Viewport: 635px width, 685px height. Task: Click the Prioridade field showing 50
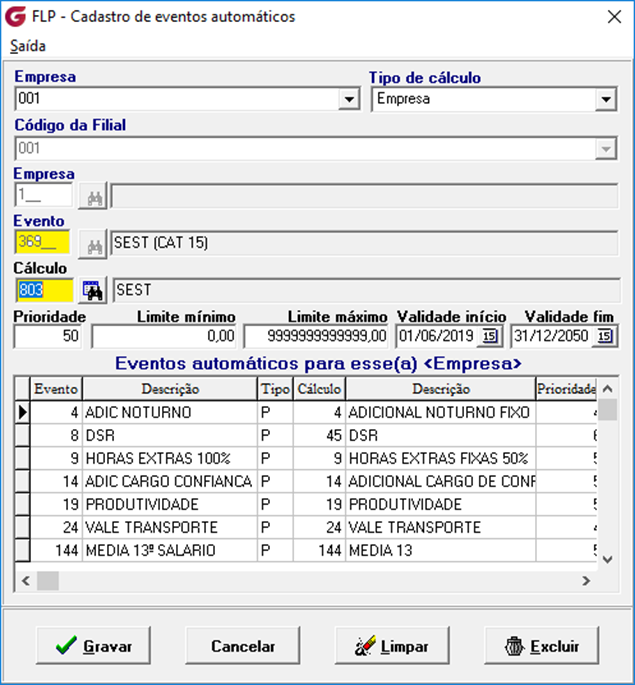pyautogui.click(x=48, y=336)
